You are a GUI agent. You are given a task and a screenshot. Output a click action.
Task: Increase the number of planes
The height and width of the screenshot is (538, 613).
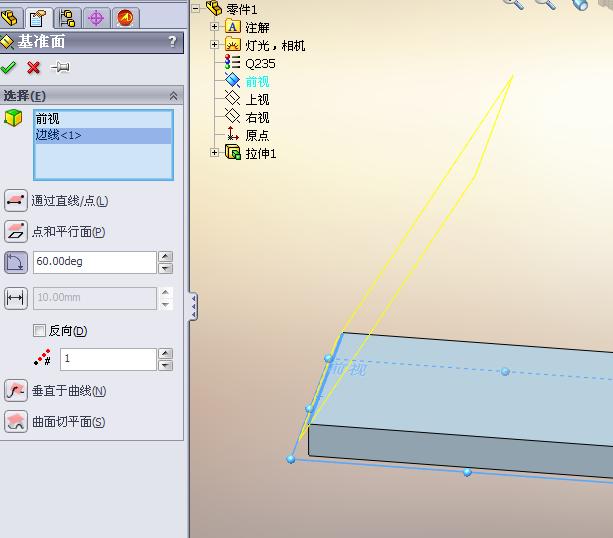click(166, 353)
